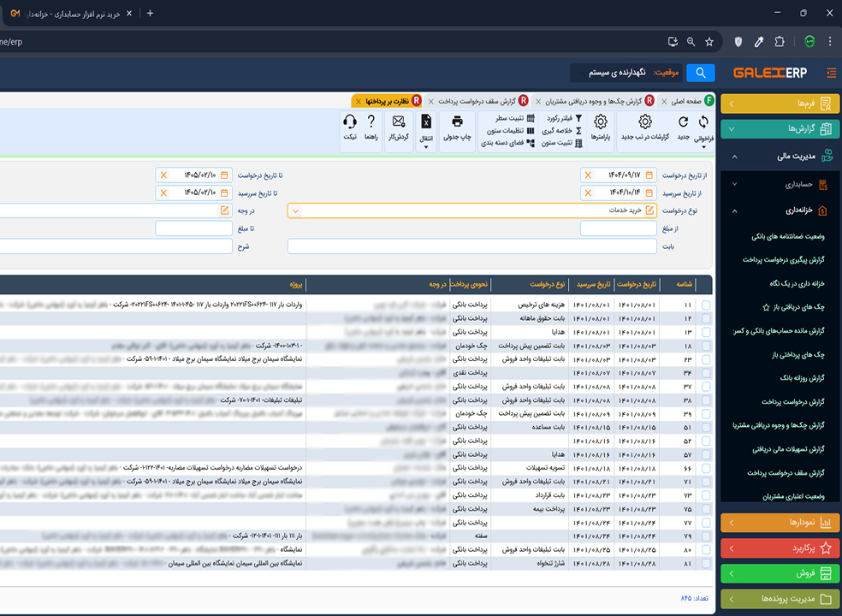Click the فیلتر رکورد funnel icon

(x=578, y=118)
